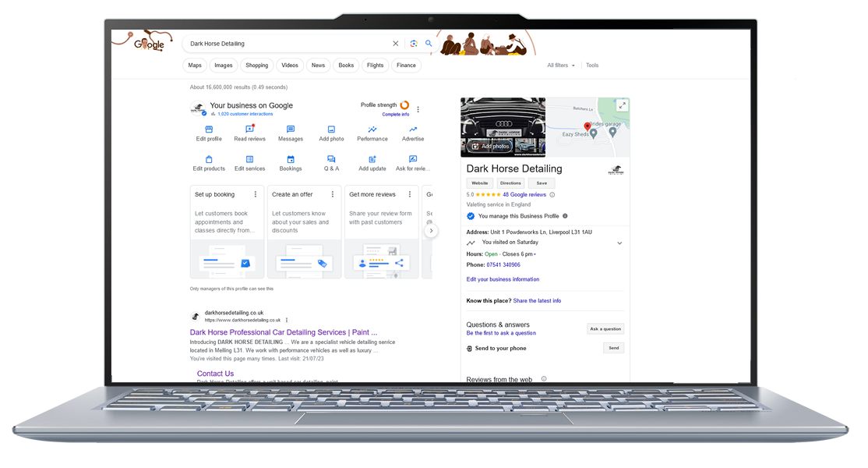The image size is (868, 468).
Task: Show next suggestion cards with arrow
Action: pyautogui.click(x=431, y=231)
